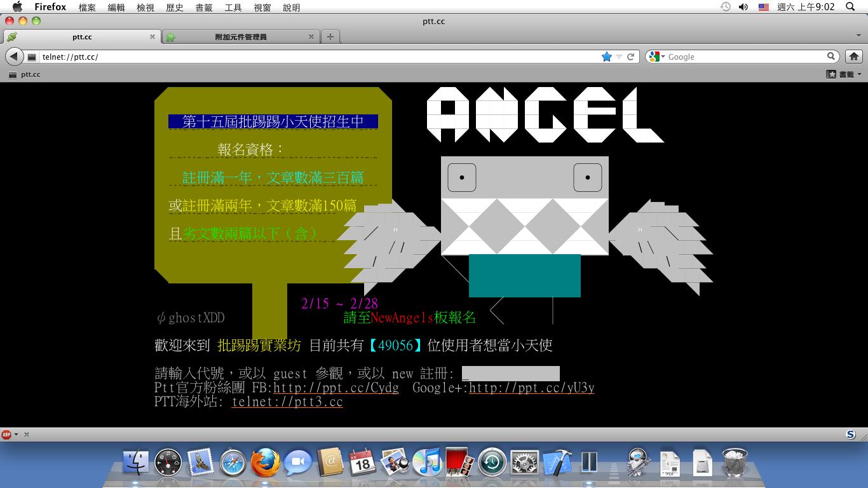Open the 視窗 menu
868x488 pixels.
click(262, 8)
